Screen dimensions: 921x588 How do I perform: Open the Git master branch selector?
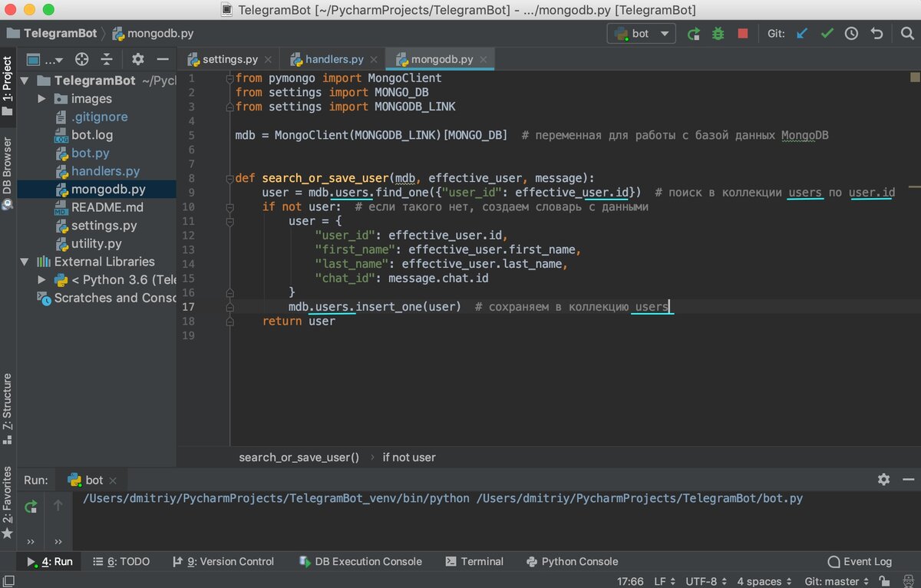point(833,581)
